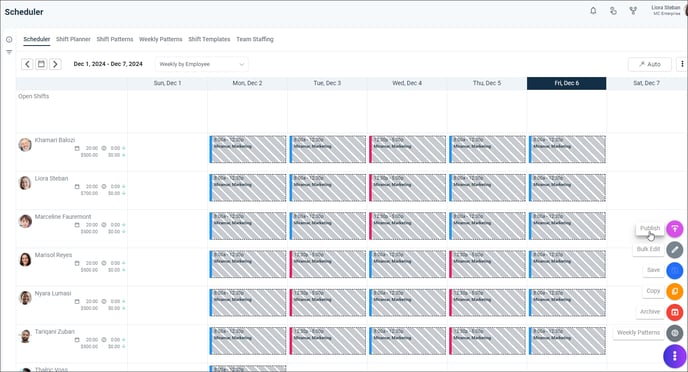Click Khamari Balozi's avatar
Viewport: 688px width, 372px height.
click(25, 144)
